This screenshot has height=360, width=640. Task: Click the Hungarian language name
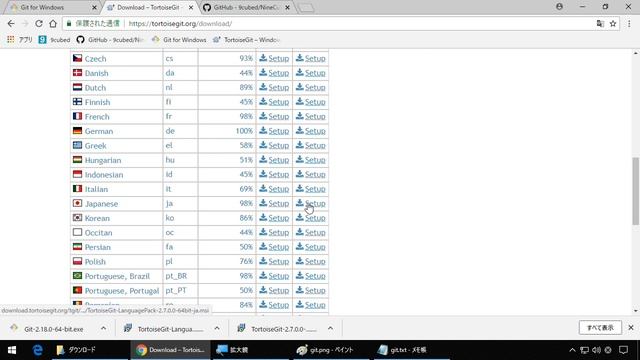coord(103,160)
